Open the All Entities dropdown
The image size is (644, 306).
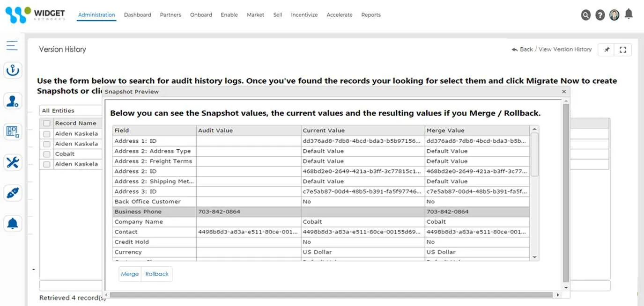point(70,111)
